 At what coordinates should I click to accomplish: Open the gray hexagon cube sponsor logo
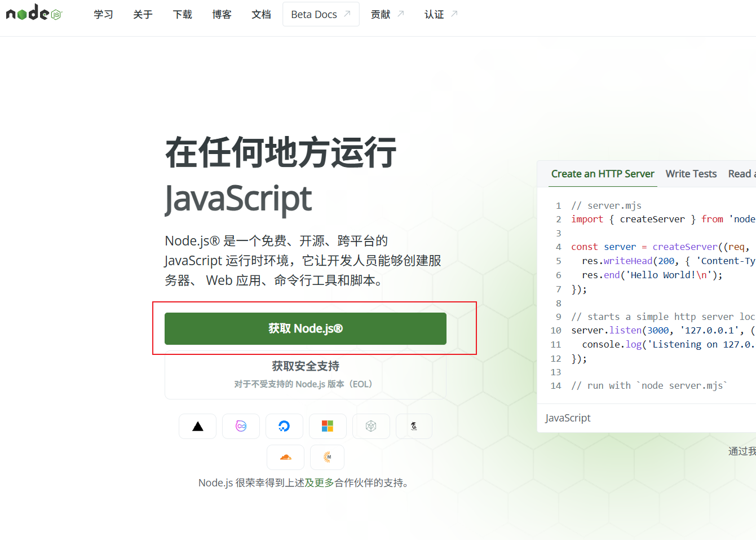pyautogui.click(x=371, y=426)
